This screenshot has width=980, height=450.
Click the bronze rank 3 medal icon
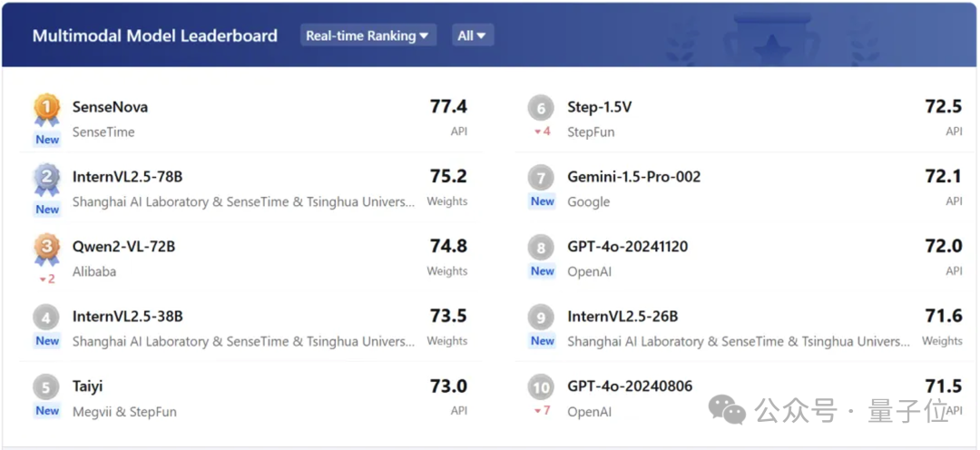47,248
